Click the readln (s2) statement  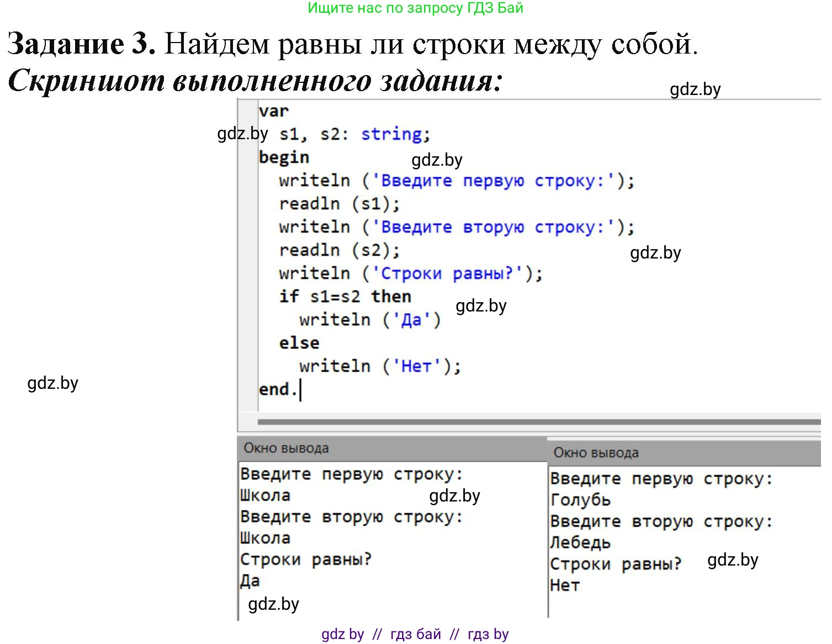(x=338, y=250)
